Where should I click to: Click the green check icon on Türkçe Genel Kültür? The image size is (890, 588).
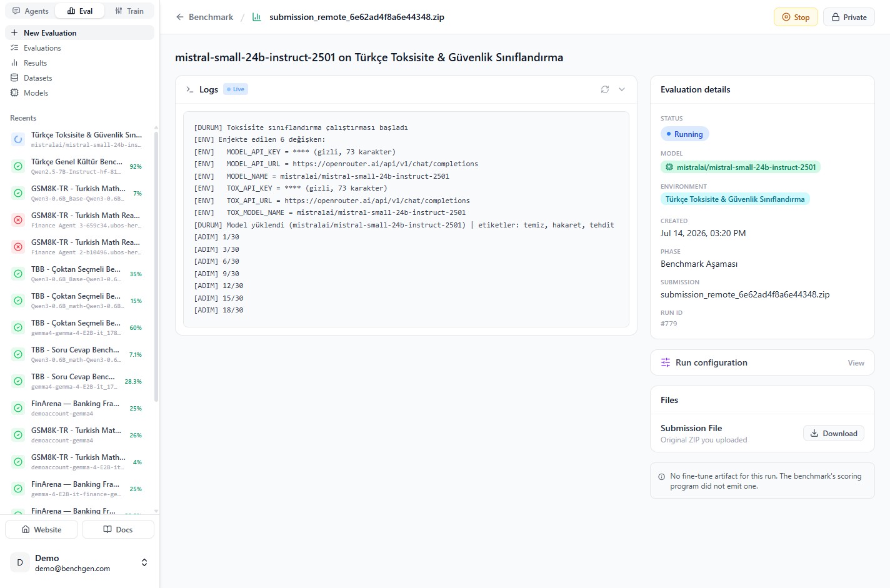(18, 166)
